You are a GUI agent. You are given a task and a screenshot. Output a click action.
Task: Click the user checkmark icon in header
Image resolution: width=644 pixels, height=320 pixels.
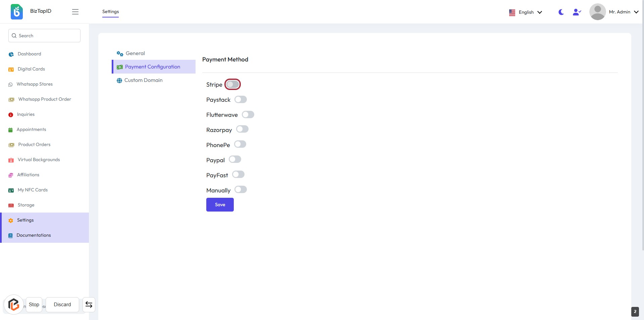(x=577, y=12)
